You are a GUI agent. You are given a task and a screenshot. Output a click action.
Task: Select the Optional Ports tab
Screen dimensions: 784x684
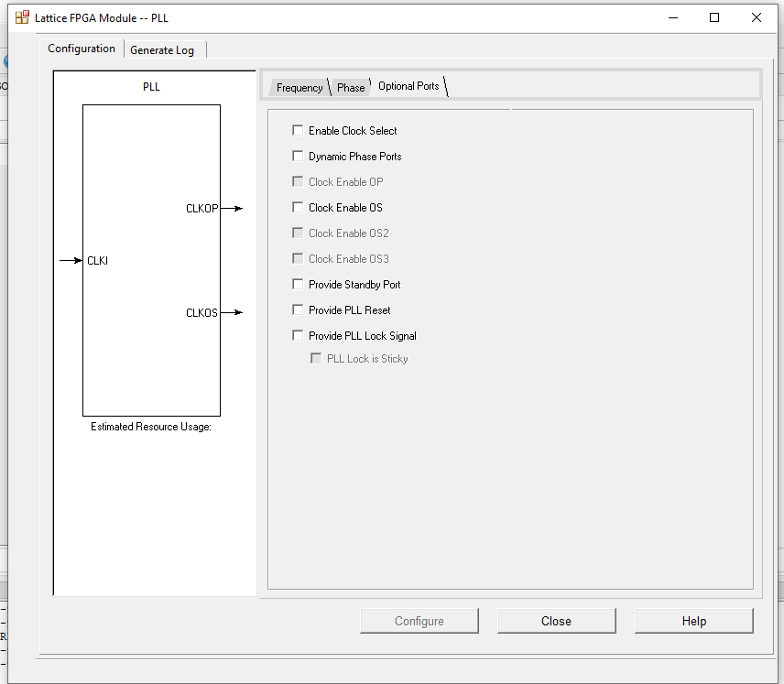(408, 86)
